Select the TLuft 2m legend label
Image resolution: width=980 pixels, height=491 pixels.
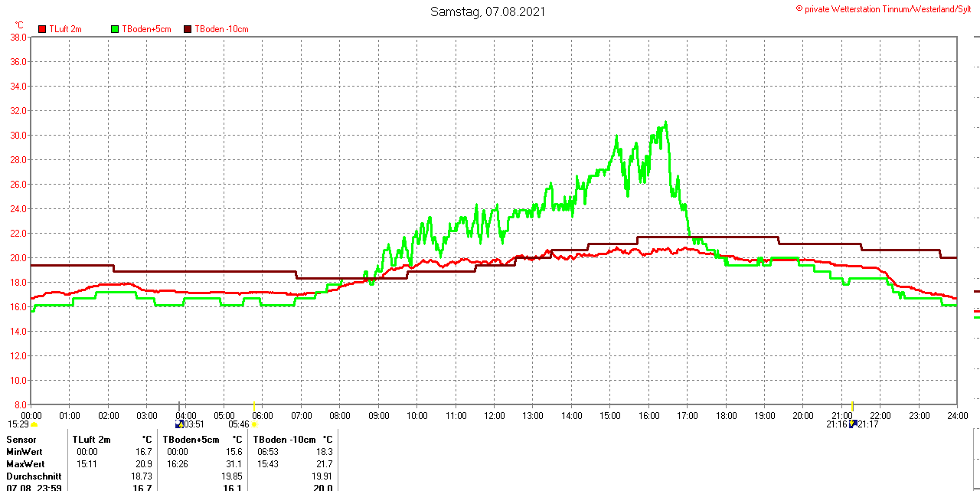coord(65,29)
